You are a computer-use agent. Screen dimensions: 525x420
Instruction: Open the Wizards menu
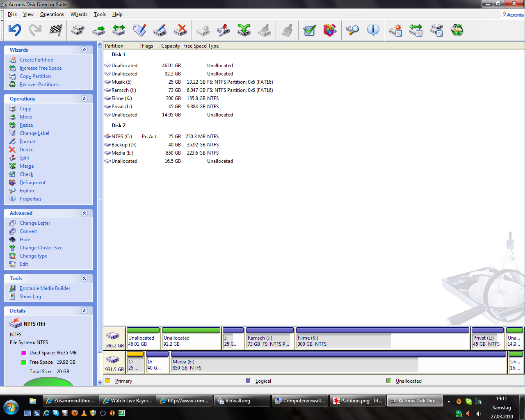coord(79,14)
